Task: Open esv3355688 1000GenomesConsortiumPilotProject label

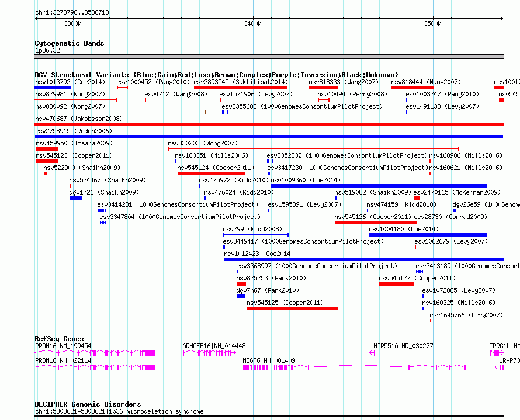Action: [302, 106]
